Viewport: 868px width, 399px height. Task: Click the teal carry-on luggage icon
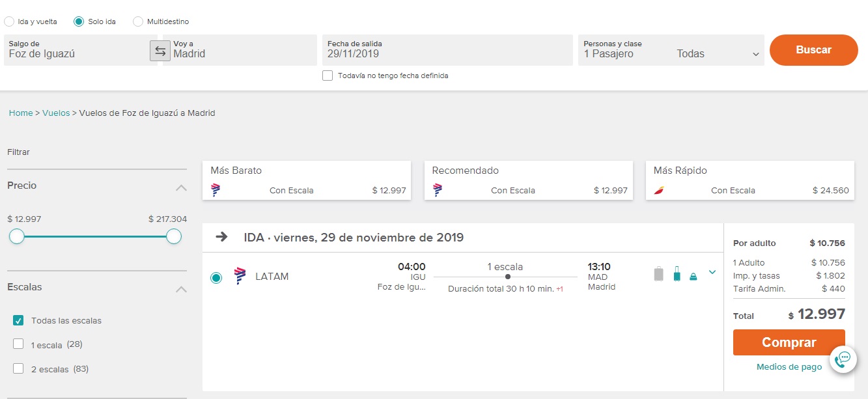coord(677,274)
